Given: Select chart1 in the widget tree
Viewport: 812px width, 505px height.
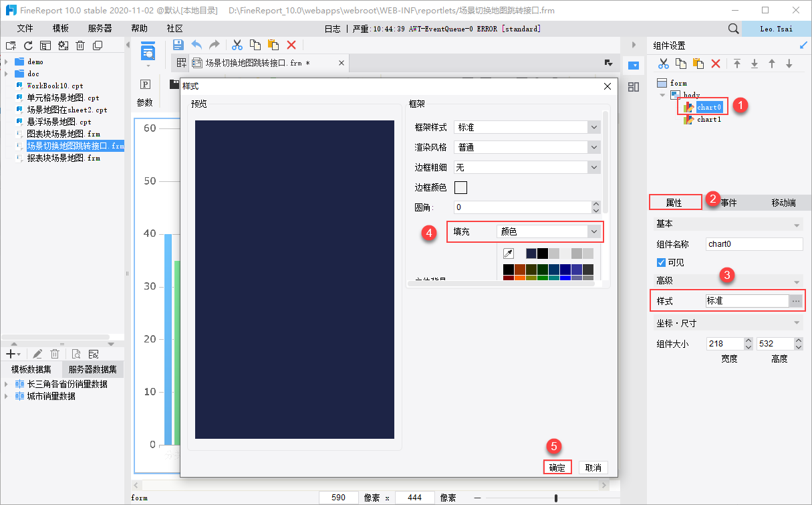Looking at the screenshot, I should pos(709,119).
